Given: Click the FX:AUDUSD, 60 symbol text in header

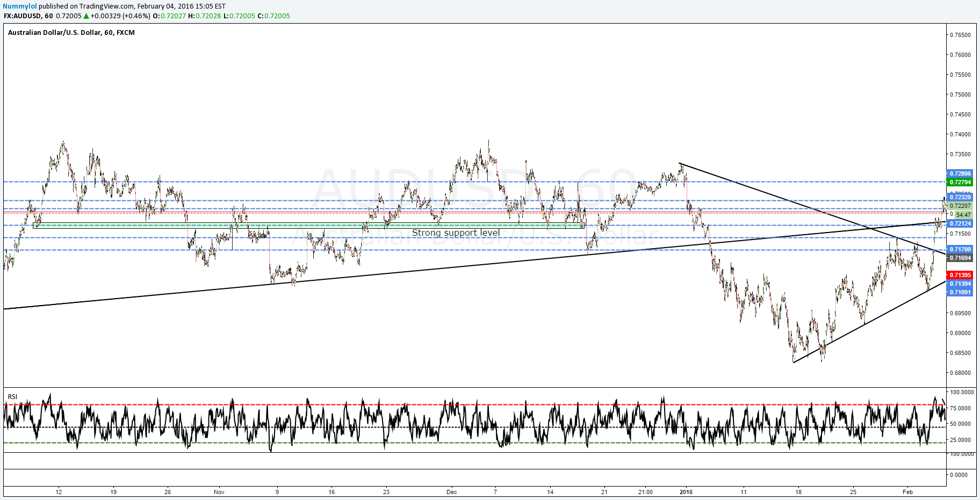Looking at the screenshot, I should 28,16.
